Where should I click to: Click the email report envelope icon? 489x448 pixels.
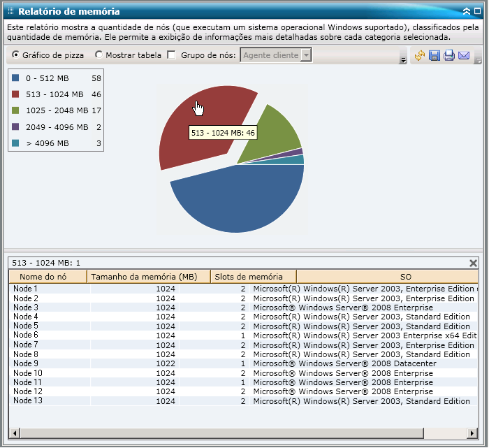(463, 56)
